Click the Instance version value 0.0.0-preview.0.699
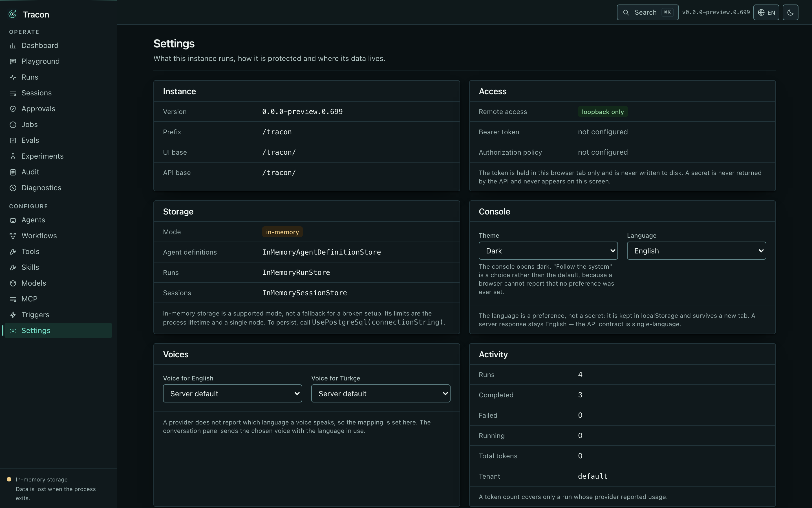 (302, 111)
